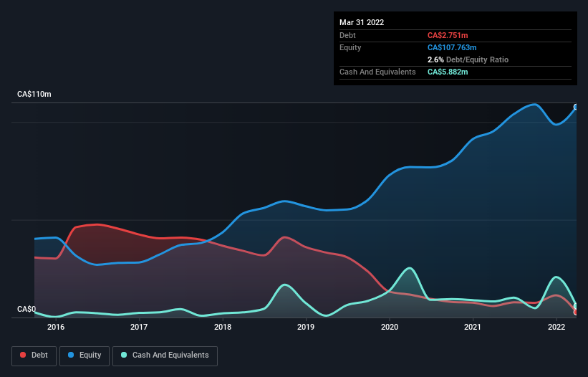
Task: Click the red Debt endpoint marker
Action: coord(576,312)
